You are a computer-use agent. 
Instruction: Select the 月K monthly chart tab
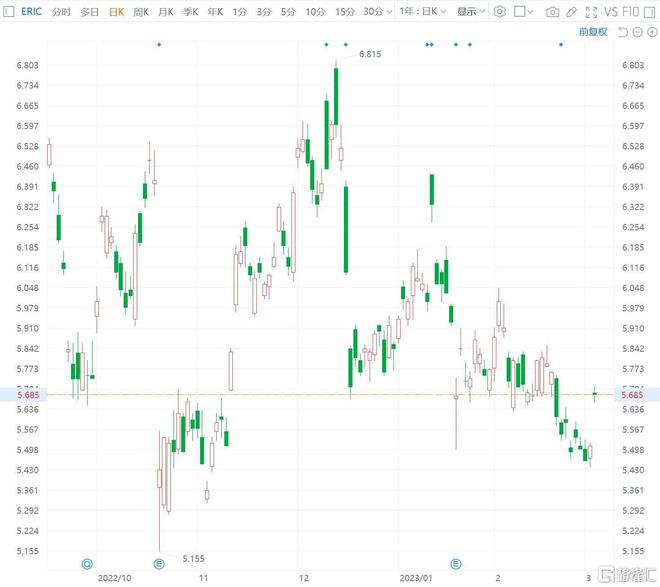tap(165, 12)
